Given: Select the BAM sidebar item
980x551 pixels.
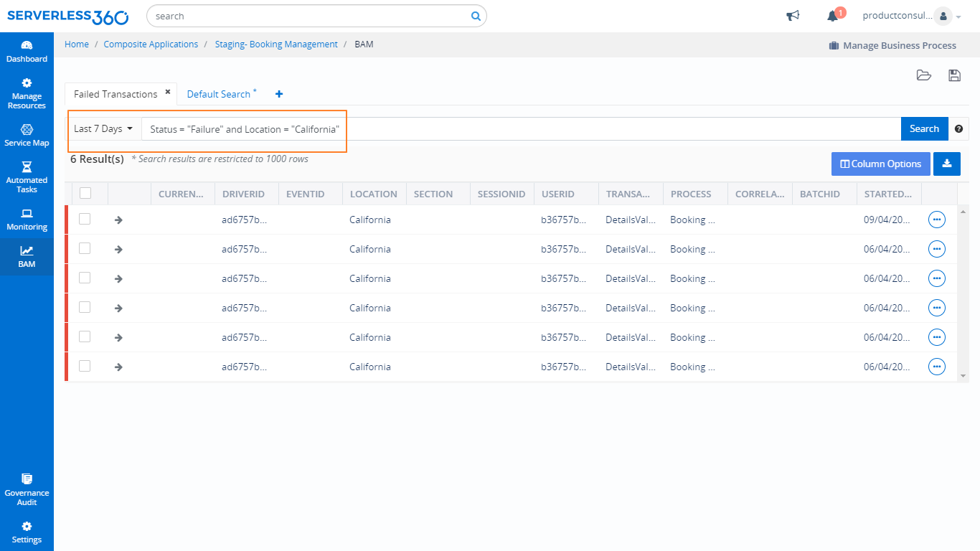Looking at the screenshot, I should (27, 257).
